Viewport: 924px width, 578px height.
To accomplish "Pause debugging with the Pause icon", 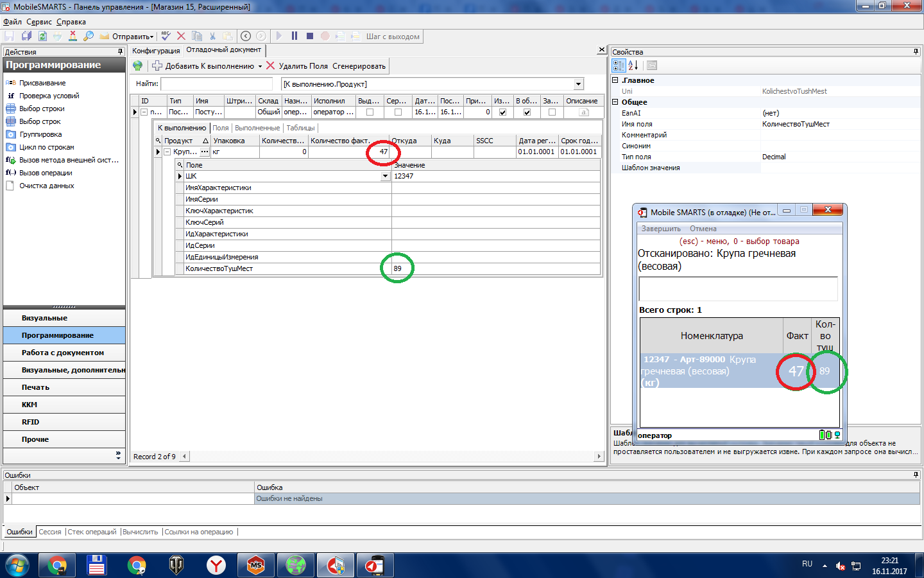I will coord(295,37).
